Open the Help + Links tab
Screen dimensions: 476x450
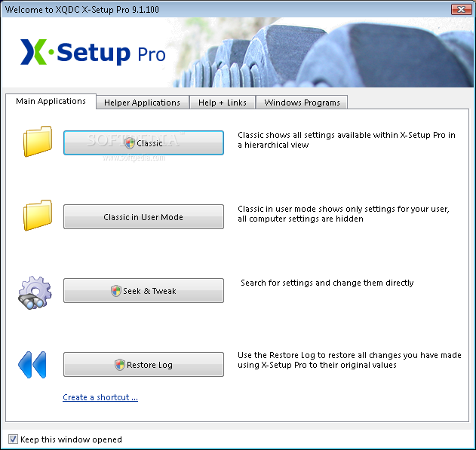click(x=223, y=103)
